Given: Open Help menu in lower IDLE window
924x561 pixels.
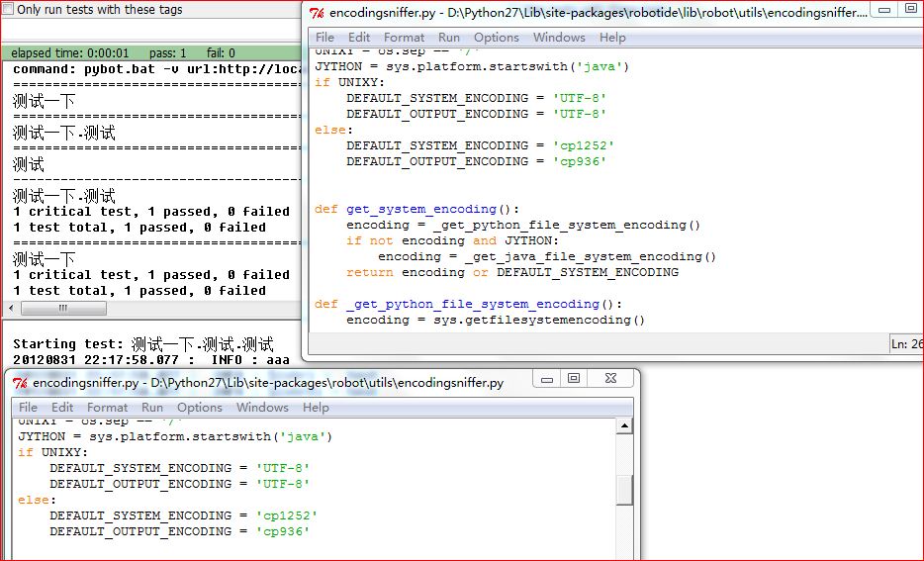Looking at the screenshot, I should pos(316,408).
